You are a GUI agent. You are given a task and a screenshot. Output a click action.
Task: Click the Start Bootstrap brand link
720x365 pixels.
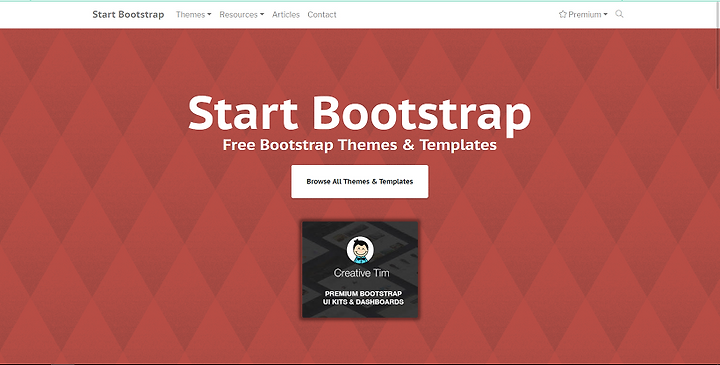point(128,15)
